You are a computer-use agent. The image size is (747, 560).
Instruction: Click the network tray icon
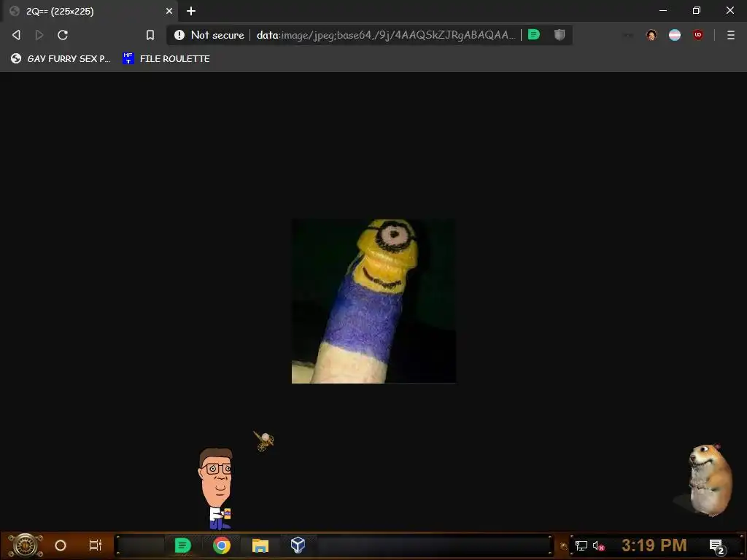(581, 545)
